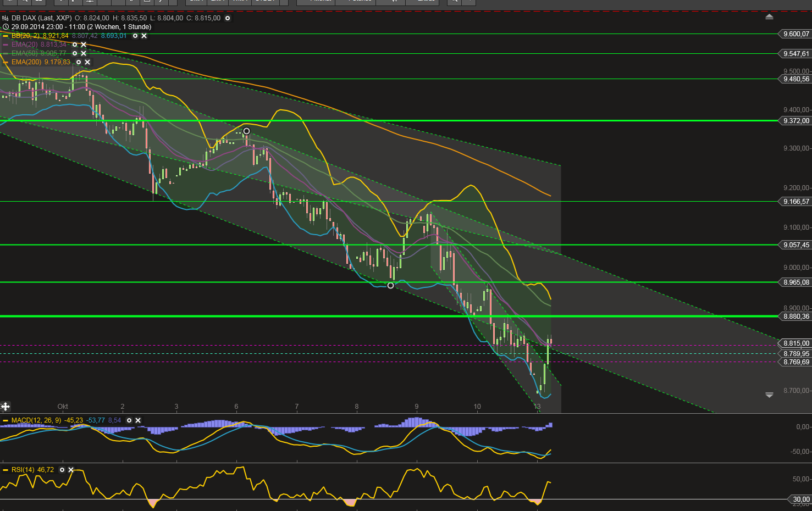The height and width of the screenshot is (511, 812).
Task: Select the 9.547,61 price level label
Action: 795,54
